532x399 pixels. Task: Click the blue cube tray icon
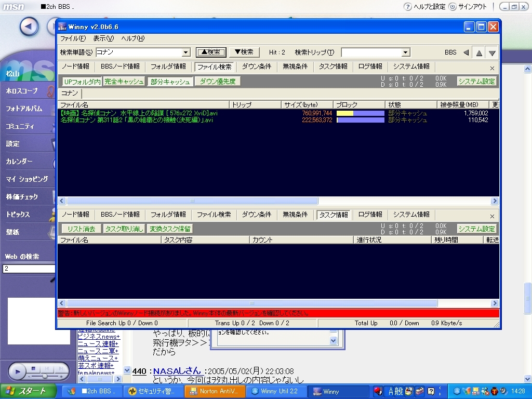[457, 391]
